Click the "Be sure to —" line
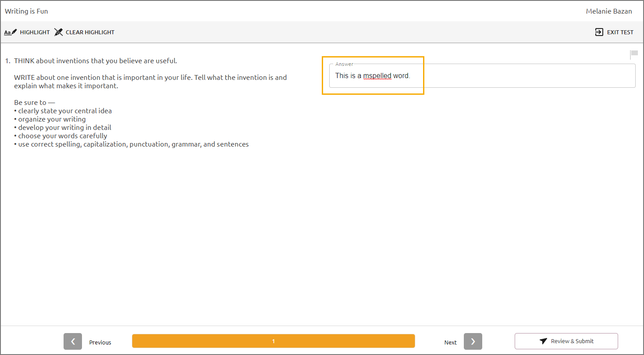The image size is (644, 355). pos(35,103)
